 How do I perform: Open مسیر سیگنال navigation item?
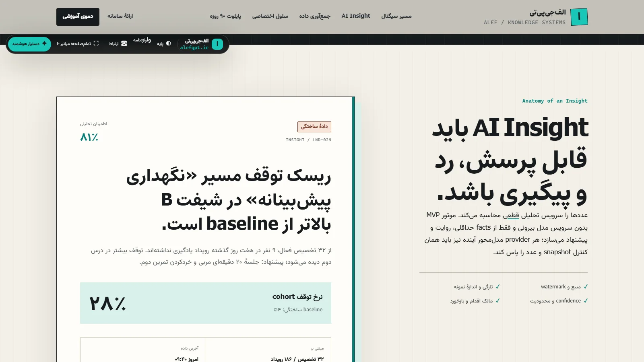pos(396,16)
